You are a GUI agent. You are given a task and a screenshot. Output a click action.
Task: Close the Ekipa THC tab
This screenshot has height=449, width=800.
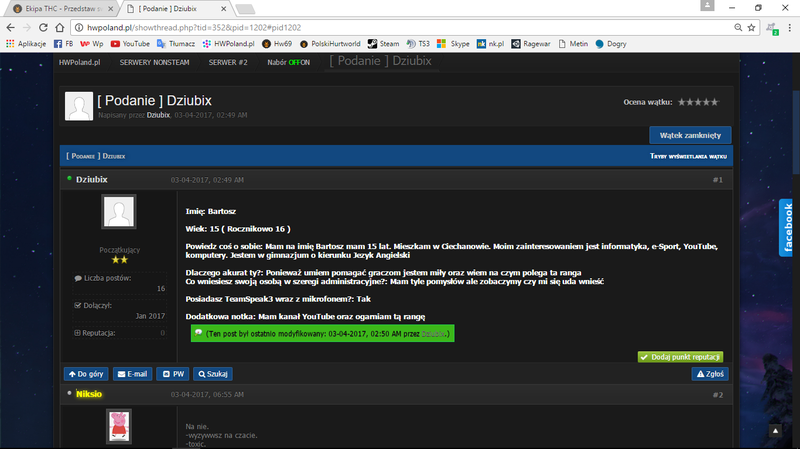pyautogui.click(x=111, y=9)
